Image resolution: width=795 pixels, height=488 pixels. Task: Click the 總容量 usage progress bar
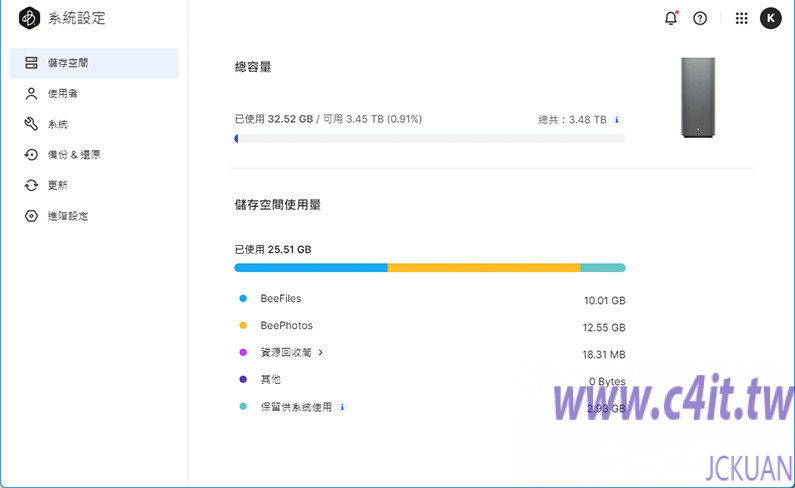pyautogui.click(x=430, y=138)
